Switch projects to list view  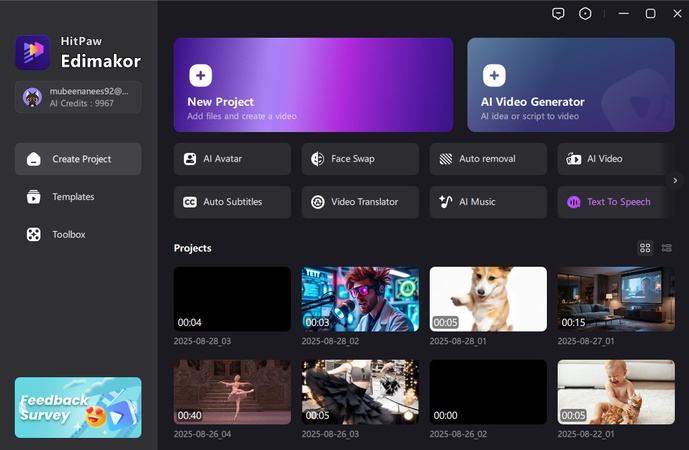pyautogui.click(x=667, y=248)
